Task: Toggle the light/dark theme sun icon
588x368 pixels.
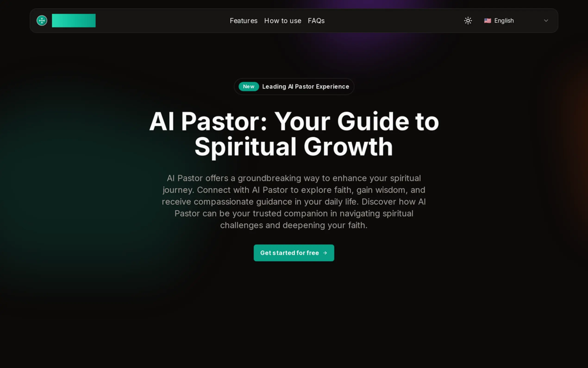Action: point(468,20)
